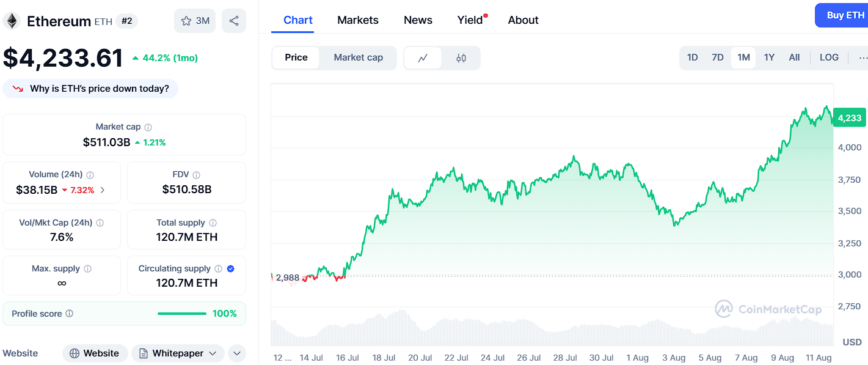The height and width of the screenshot is (365, 868).
Task: Click the 3,500 y-axis price label
Action: point(850,211)
